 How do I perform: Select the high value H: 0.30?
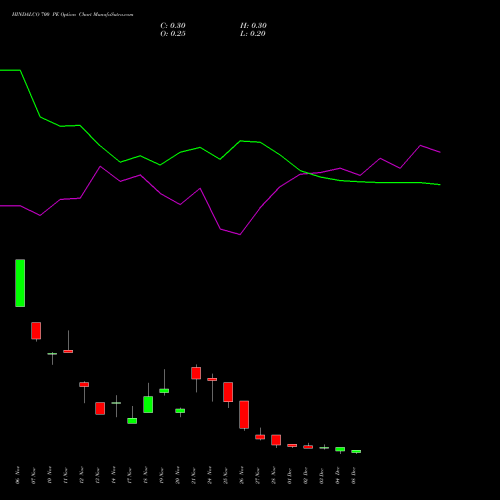pos(253,26)
